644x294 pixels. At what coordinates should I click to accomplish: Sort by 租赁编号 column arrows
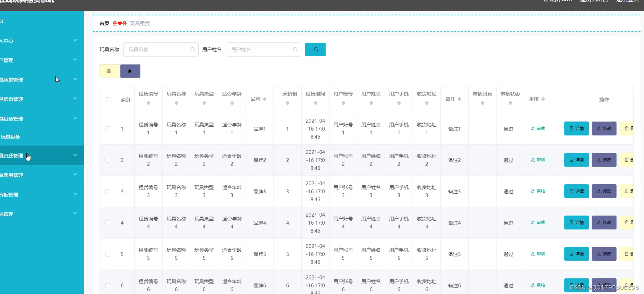point(148,103)
